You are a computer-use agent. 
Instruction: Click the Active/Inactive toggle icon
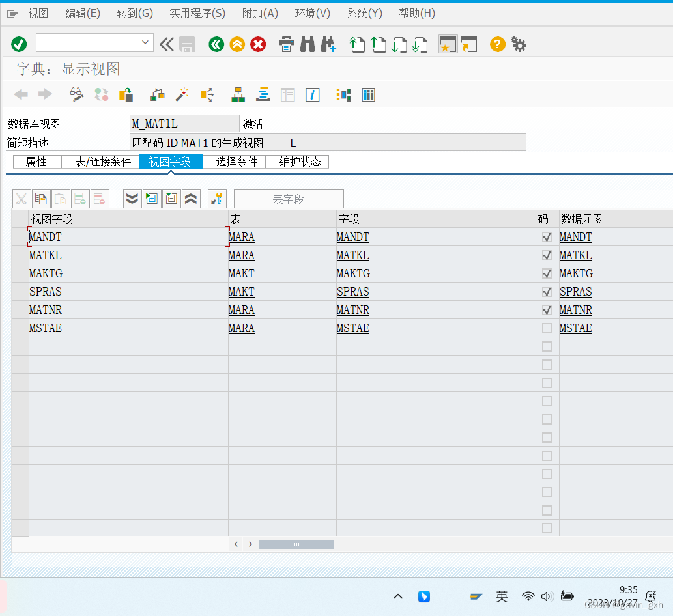(x=102, y=94)
